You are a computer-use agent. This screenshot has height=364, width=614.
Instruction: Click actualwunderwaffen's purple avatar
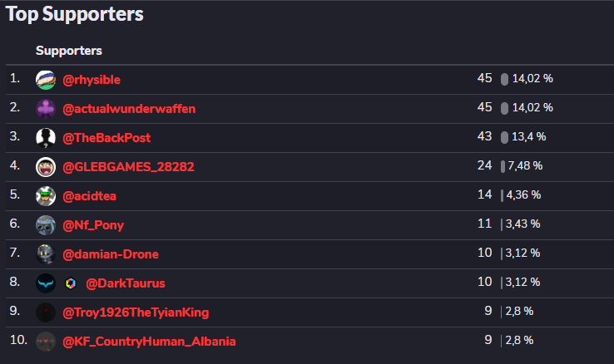click(46, 109)
